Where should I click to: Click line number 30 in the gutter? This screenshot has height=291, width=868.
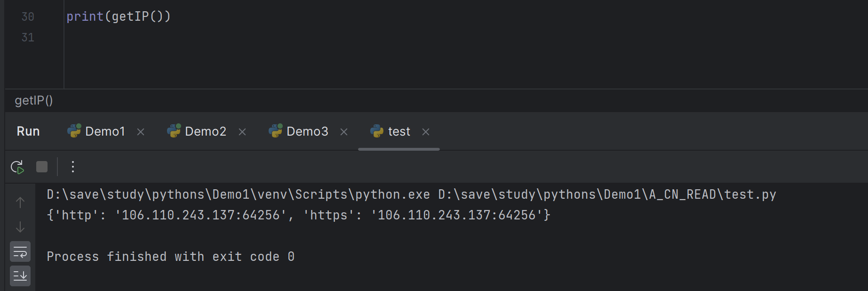(28, 17)
